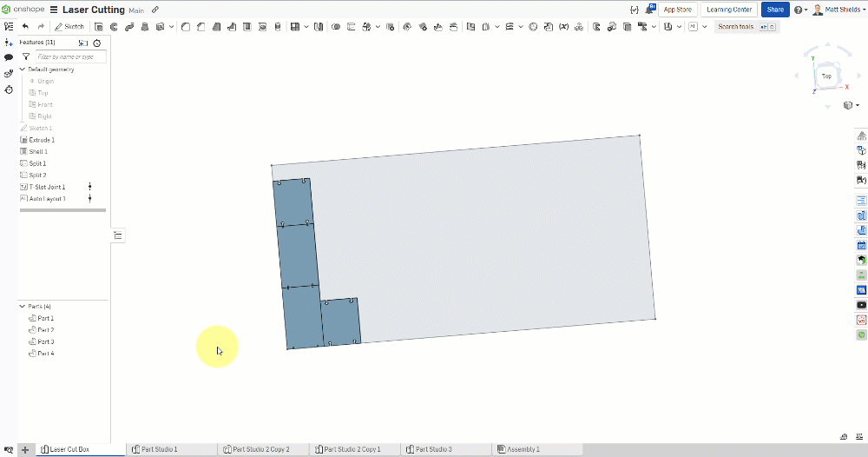The width and height of the screenshot is (868, 457).
Task: Open dropdown arrow next to Transform tool
Action: (x=378, y=27)
